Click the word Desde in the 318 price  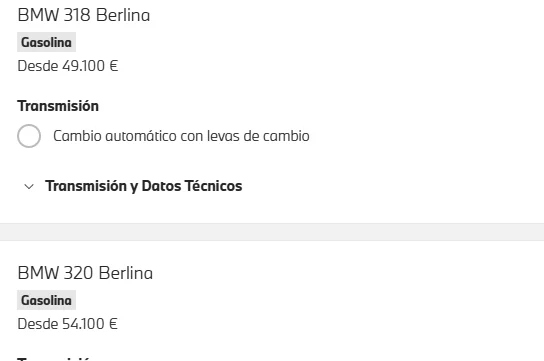coord(37,66)
